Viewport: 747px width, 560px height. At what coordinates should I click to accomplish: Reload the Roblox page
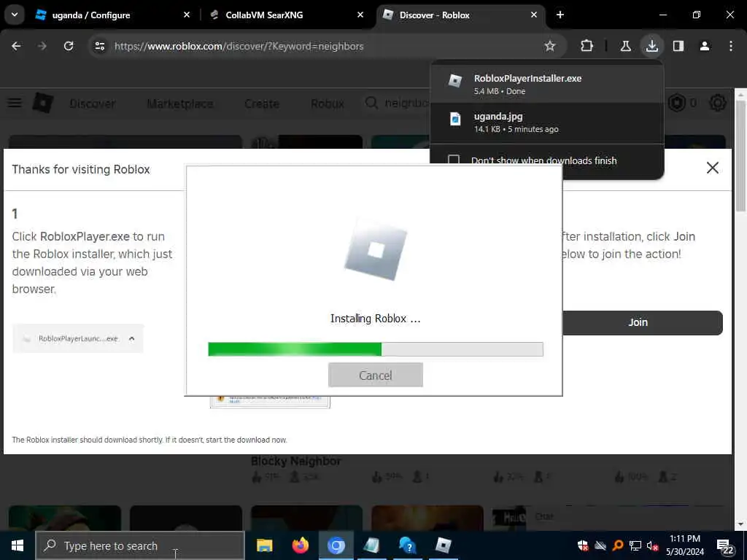click(69, 46)
